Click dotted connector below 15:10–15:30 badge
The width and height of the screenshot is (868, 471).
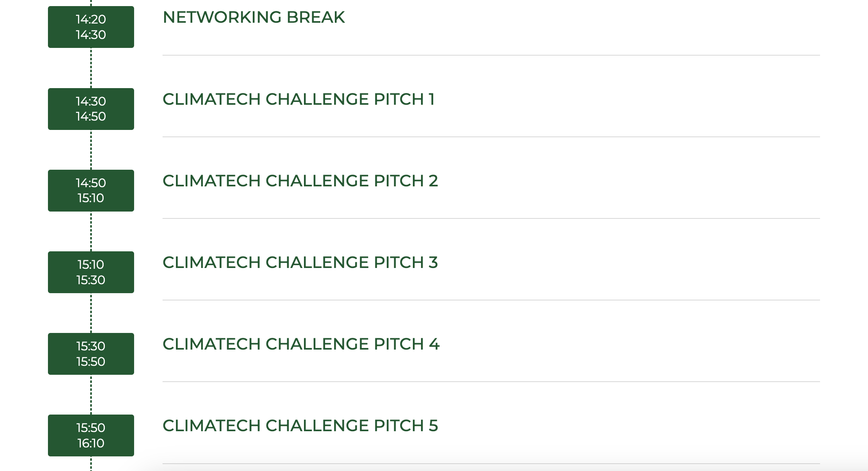(91, 313)
